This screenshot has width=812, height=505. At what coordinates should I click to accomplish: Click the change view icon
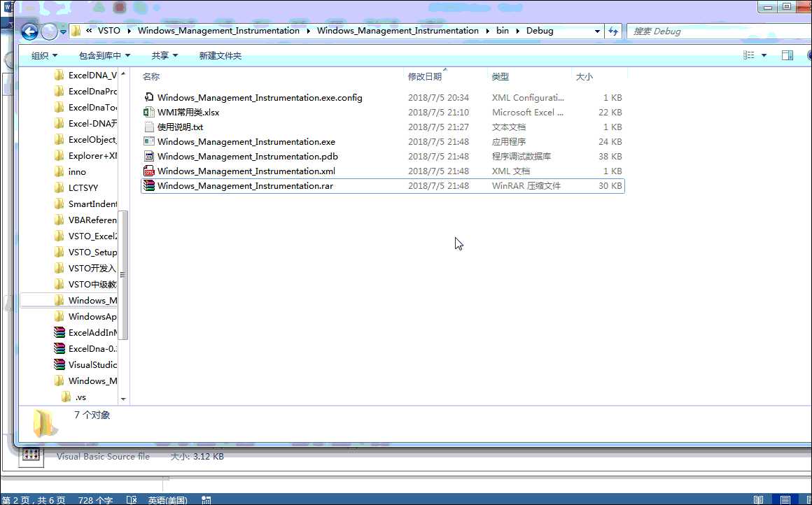pyautogui.click(x=749, y=55)
